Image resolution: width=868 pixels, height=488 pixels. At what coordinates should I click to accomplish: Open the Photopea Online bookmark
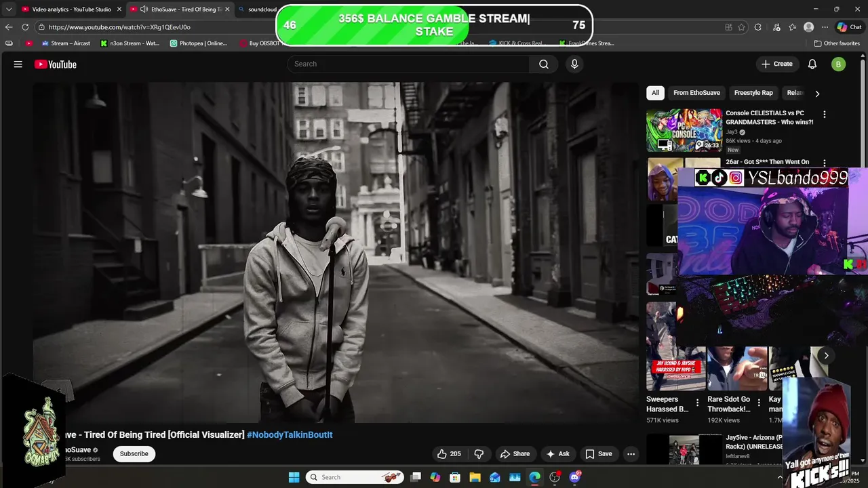(199, 43)
